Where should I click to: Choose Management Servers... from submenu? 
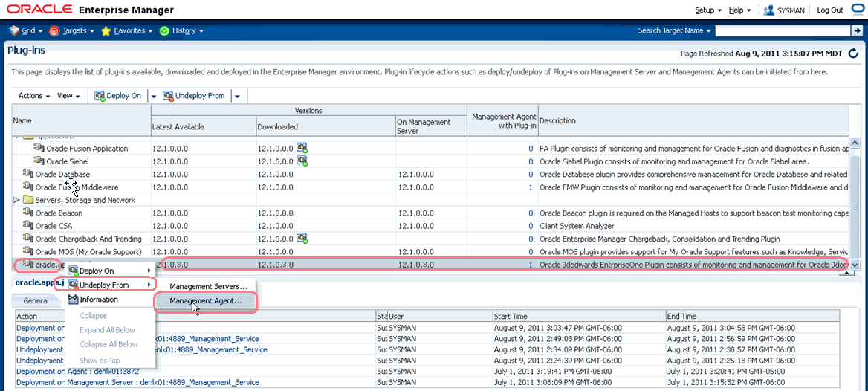click(208, 286)
